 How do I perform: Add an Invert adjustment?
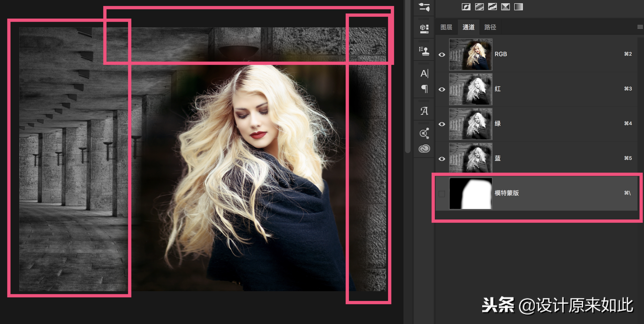[466, 7]
